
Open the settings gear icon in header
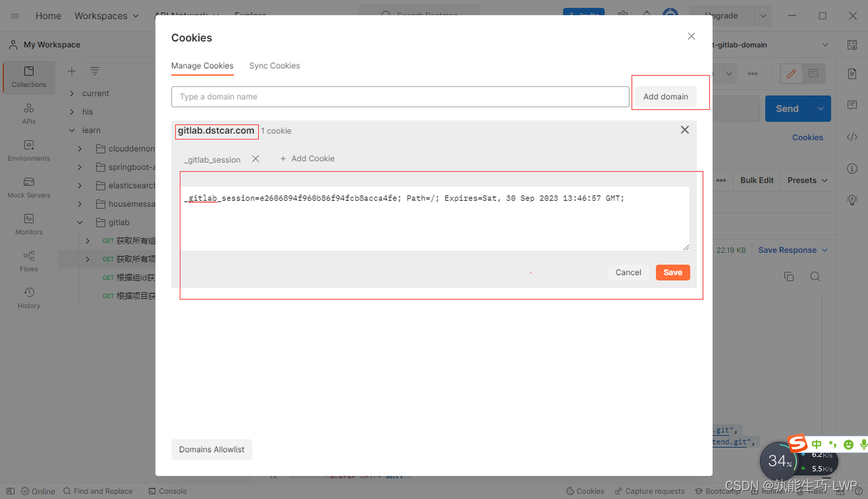(623, 16)
